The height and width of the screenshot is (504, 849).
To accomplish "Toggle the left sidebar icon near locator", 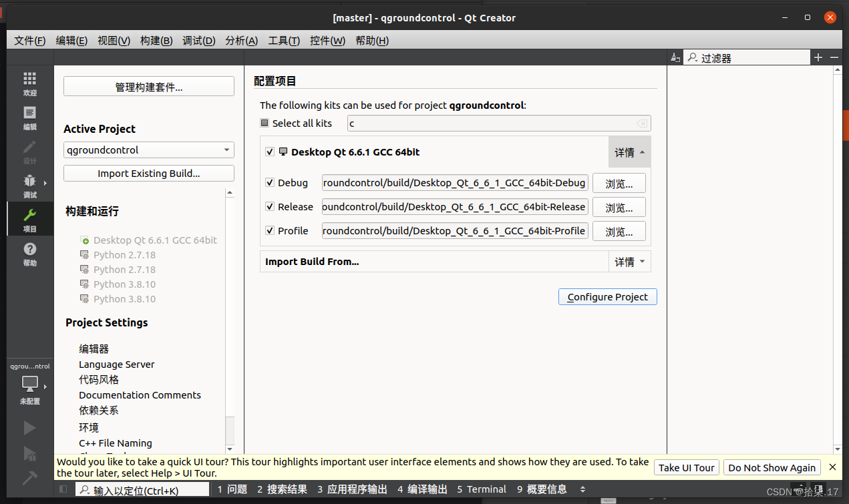I will tap(63, 489).
